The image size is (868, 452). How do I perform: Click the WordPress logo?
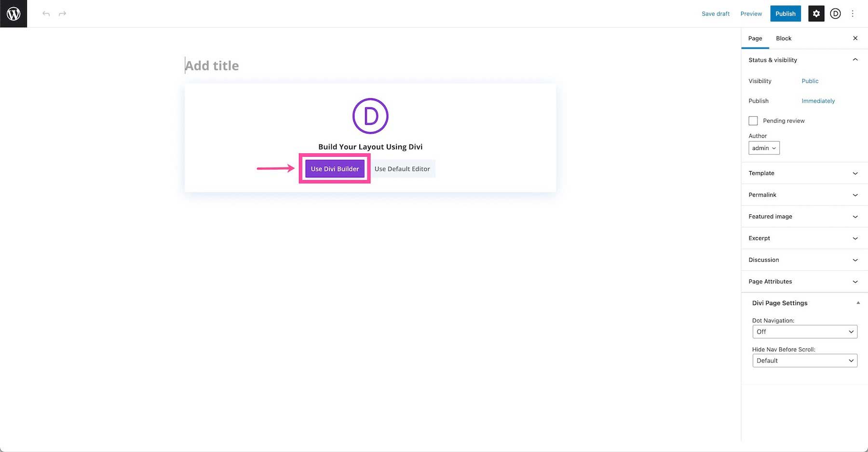pos(13,13)
